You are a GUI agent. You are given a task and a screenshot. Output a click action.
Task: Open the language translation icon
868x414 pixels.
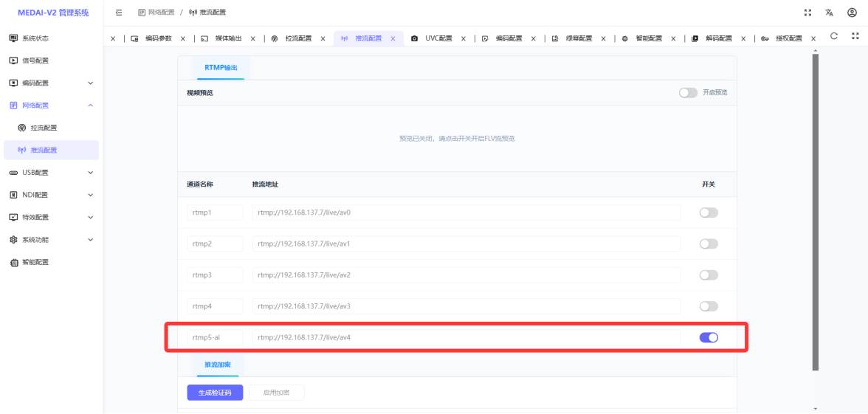[830, 12]
